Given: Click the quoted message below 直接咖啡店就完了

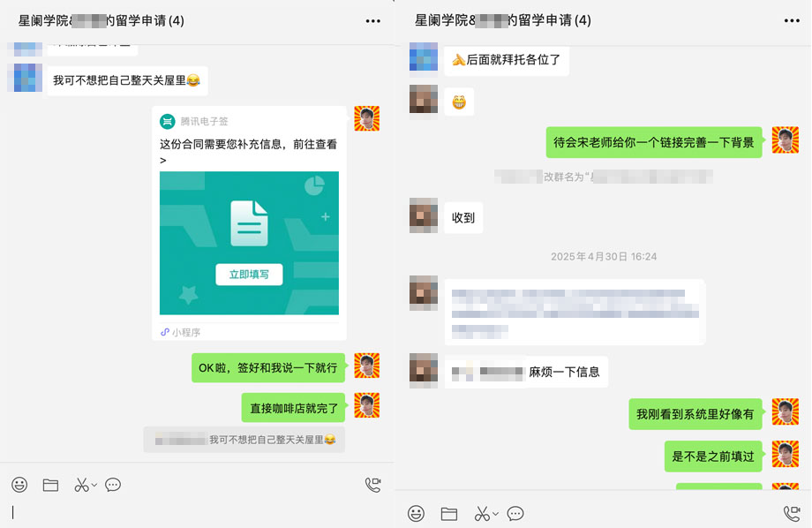Looking at the screenshot, I should coord(244,440).
